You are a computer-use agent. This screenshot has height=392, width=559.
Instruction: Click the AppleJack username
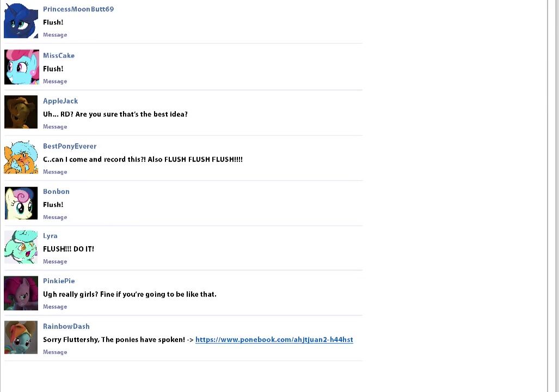[x=60, y=101]
